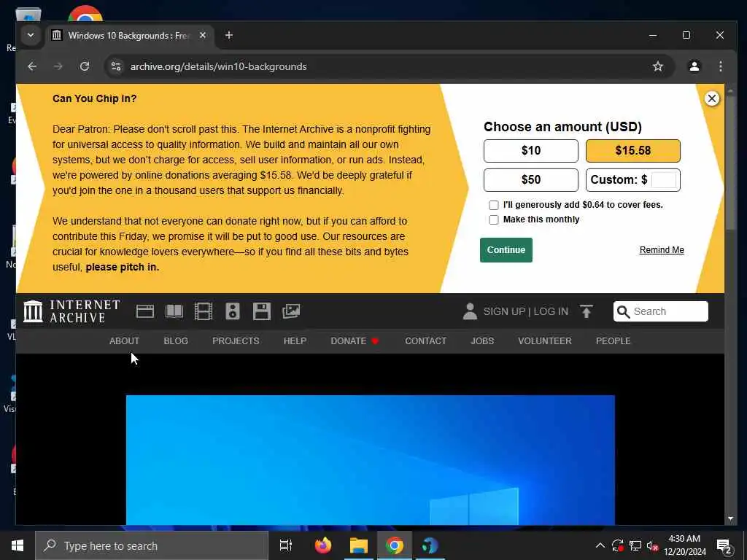The image size is (747, 560).
Task: Reload the archive.org page
Action: tap(85, 66)
